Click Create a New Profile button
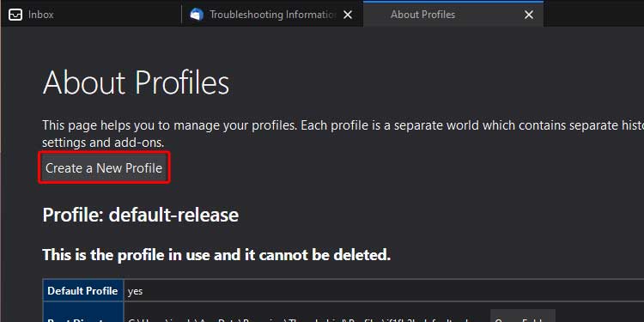The height and width of the screenshot is (322, 644). 104,168
